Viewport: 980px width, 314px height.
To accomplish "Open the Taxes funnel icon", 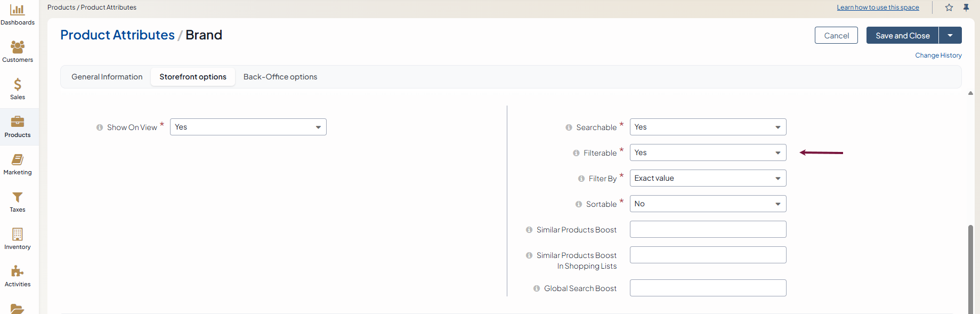I will [x=18, y=198].
